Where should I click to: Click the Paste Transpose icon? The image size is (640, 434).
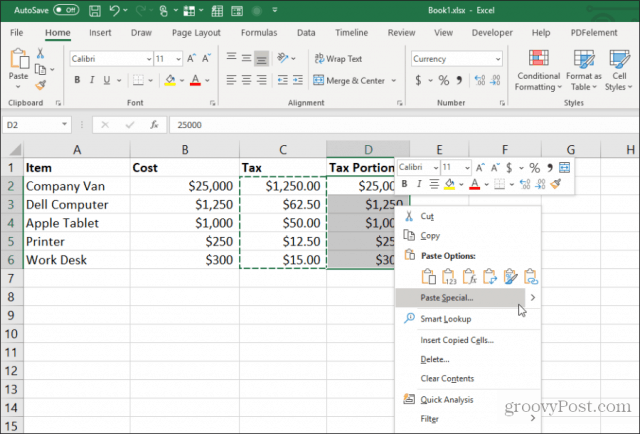click(x=490, y=276)
